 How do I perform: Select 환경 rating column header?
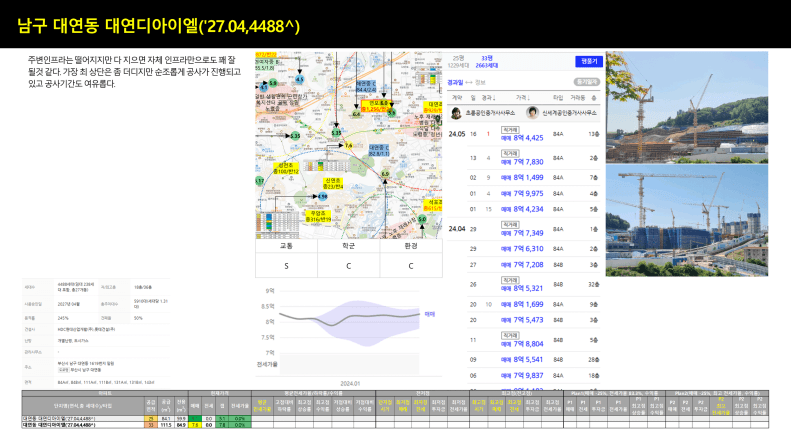411,246
